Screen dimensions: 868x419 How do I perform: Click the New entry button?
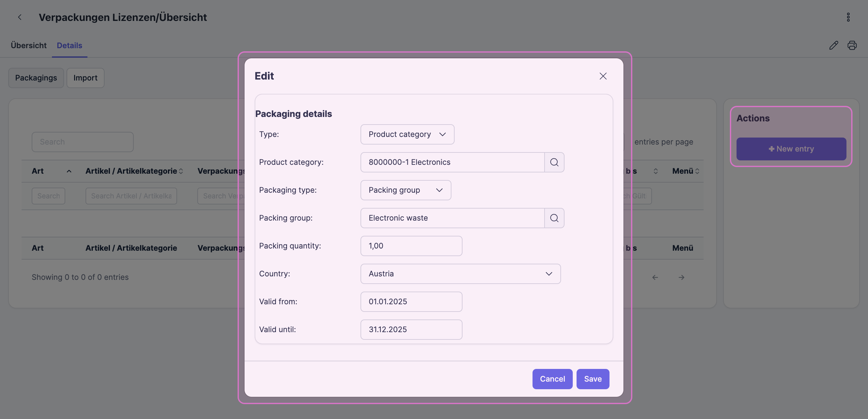791,149
